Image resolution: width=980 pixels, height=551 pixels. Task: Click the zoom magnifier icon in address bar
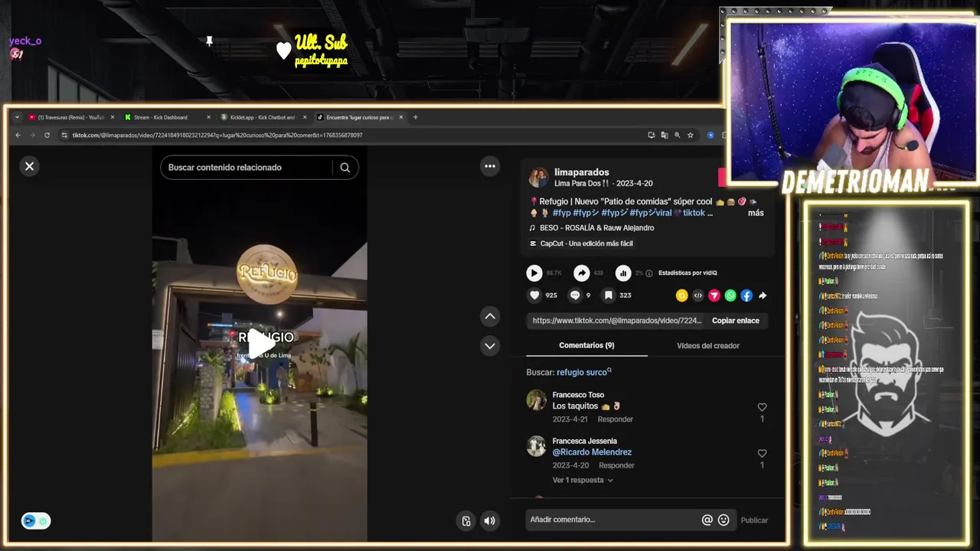click(x=677, y=135)
